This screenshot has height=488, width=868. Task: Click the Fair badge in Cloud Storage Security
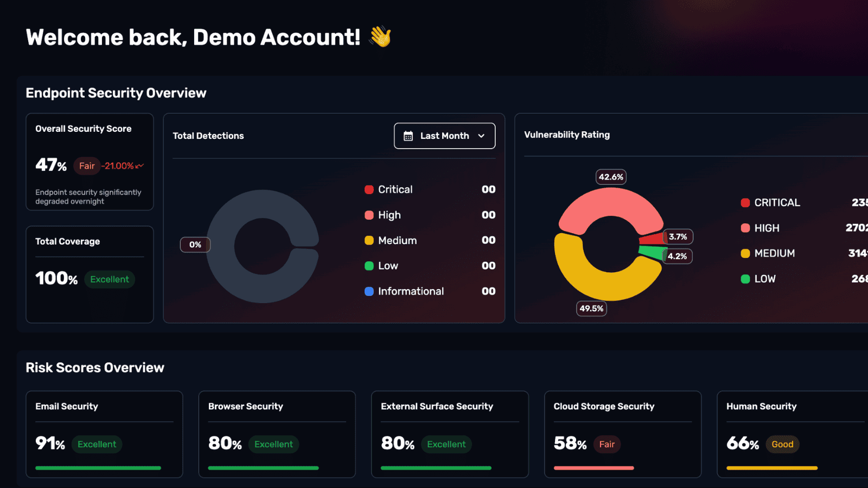(x=607, y=444)
